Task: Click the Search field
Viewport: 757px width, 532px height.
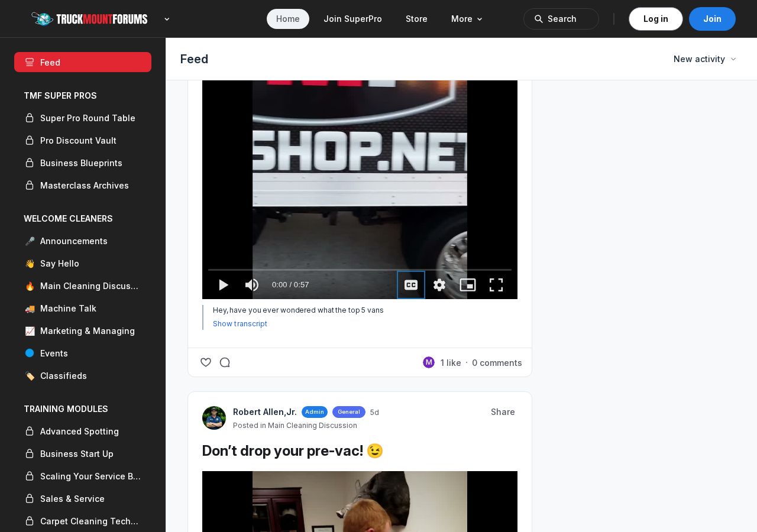Action: tap(561, 19)
